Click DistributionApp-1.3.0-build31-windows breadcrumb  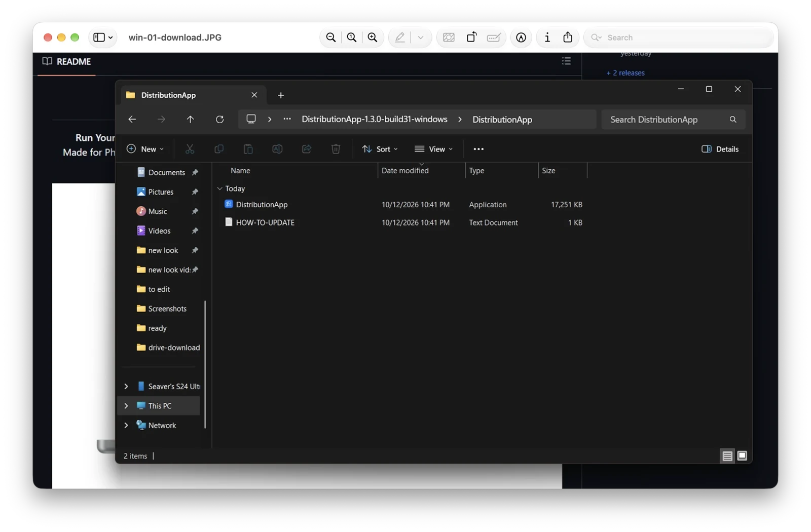click(x=375, y=120)
